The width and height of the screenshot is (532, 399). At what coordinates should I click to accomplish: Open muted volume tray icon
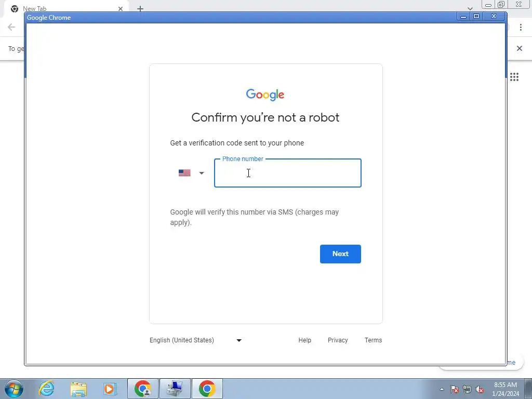pos(480,389)
